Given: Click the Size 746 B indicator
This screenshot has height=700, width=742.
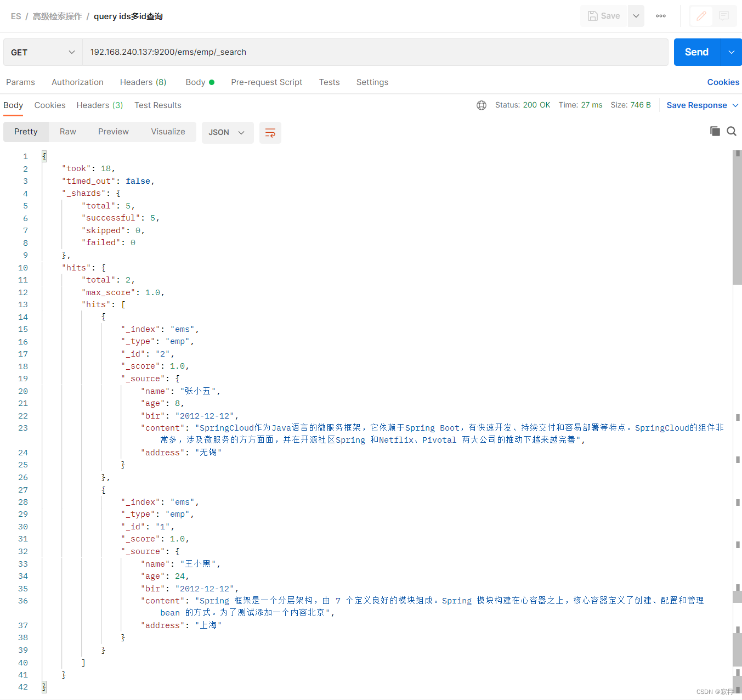Looking at the screenshot, I should pos(631,105).
